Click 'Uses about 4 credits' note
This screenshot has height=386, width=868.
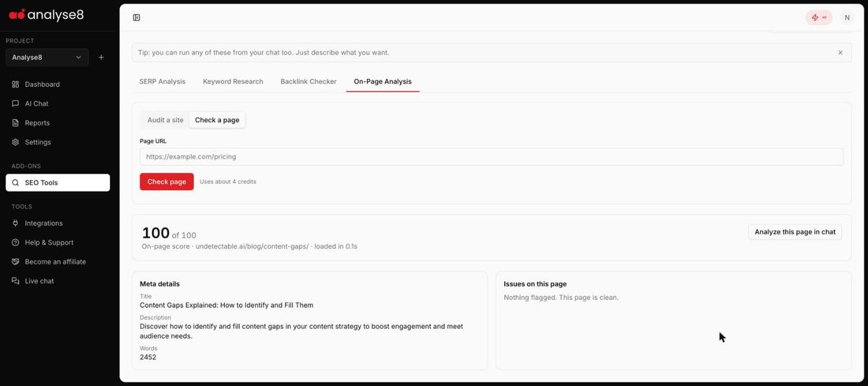click(228, 181)
